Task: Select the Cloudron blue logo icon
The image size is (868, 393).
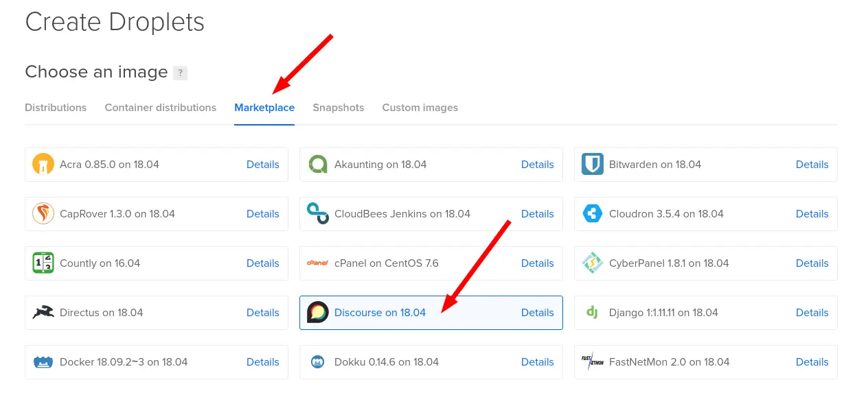Action: [x=592, y=214]
